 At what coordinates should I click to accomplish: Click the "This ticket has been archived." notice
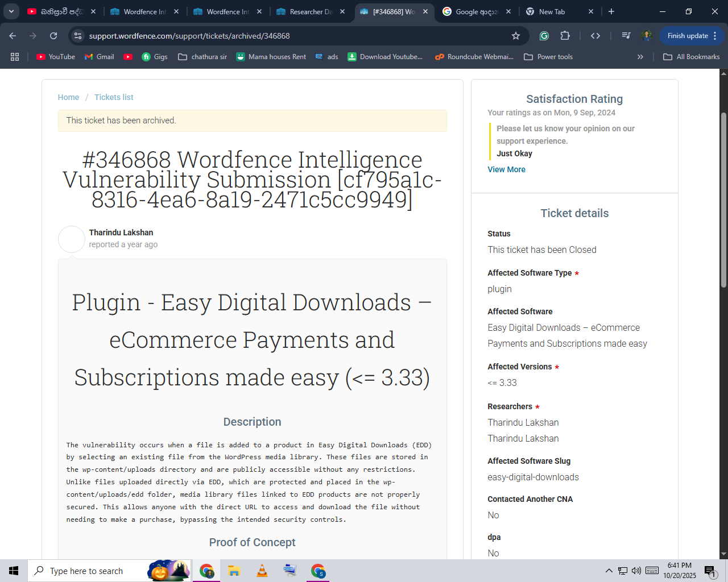tap(253, 120)
